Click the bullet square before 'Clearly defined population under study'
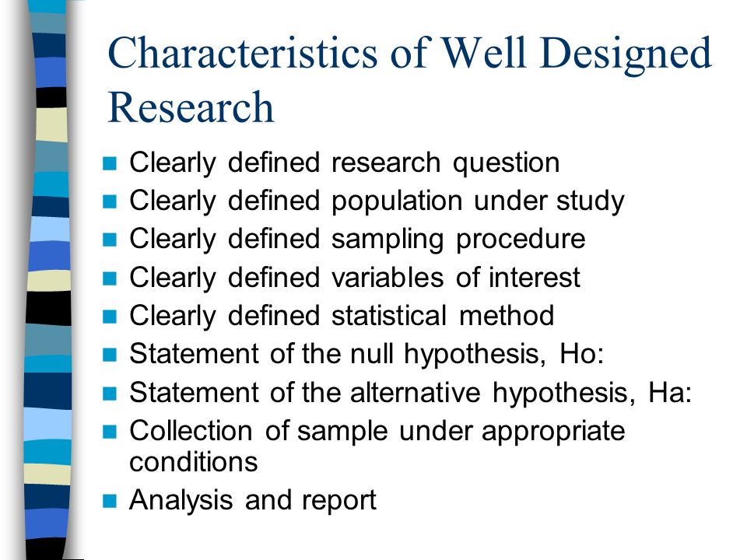 pos(110,201)
